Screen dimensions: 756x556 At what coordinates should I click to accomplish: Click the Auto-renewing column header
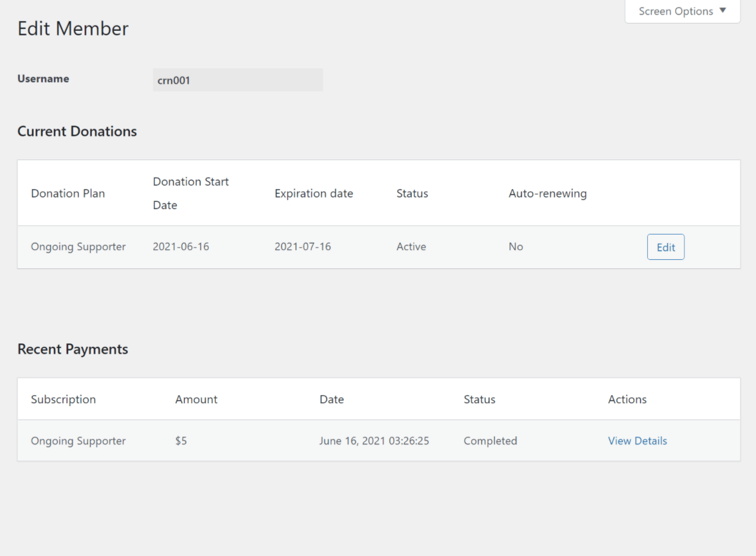coord(547,193)
